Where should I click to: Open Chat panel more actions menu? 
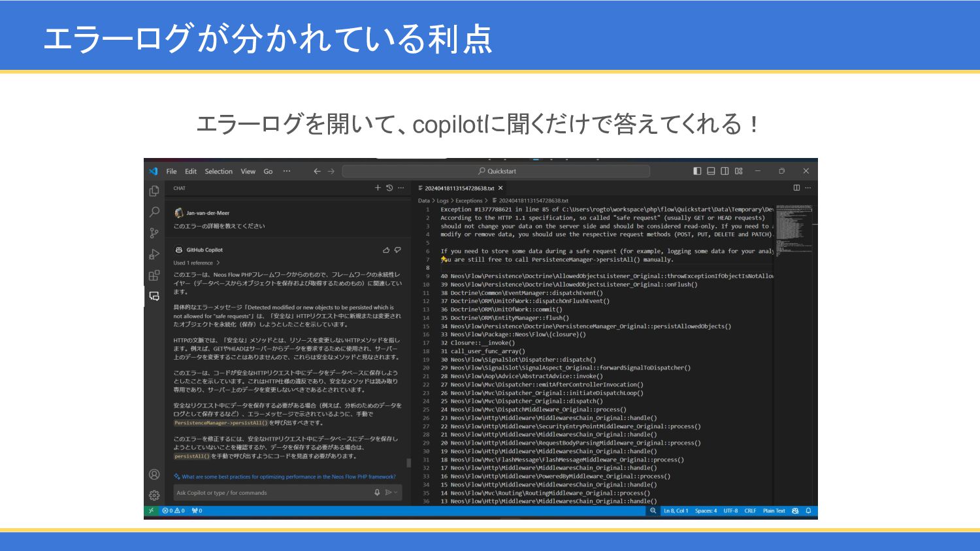coord(401,188)
